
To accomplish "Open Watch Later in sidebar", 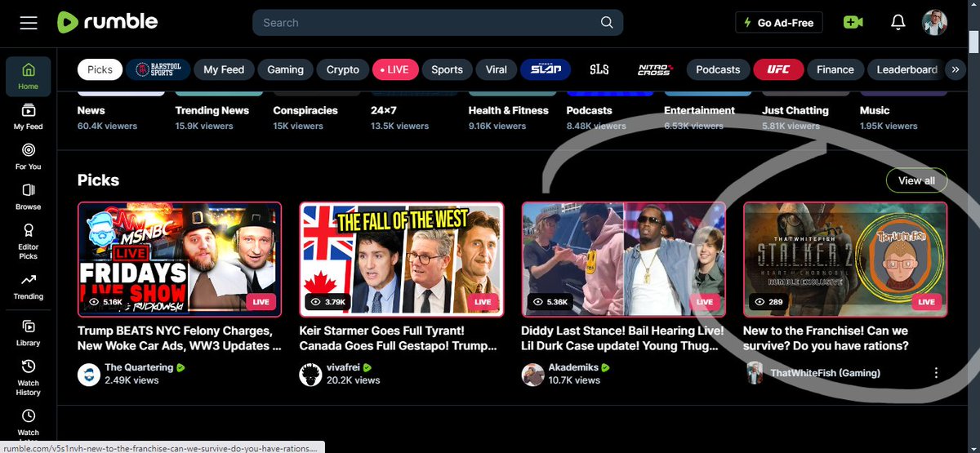I will coord(29,424).
